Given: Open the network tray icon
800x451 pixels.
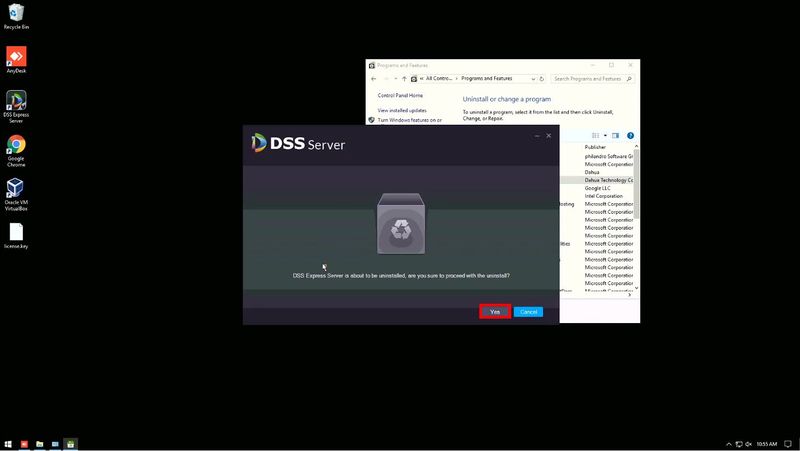Looking at the screenshot, I should (x=739, y=444).
